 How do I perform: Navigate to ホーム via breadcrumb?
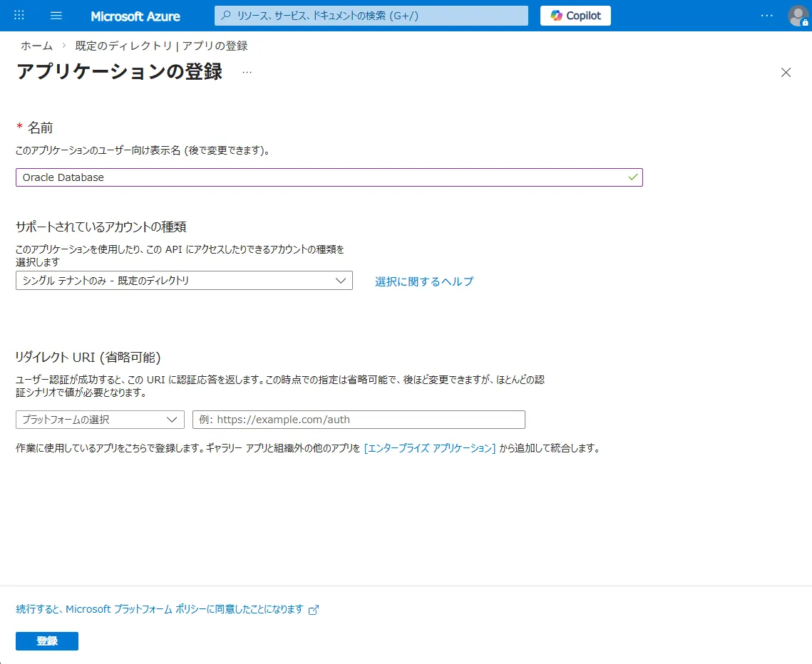36,45
